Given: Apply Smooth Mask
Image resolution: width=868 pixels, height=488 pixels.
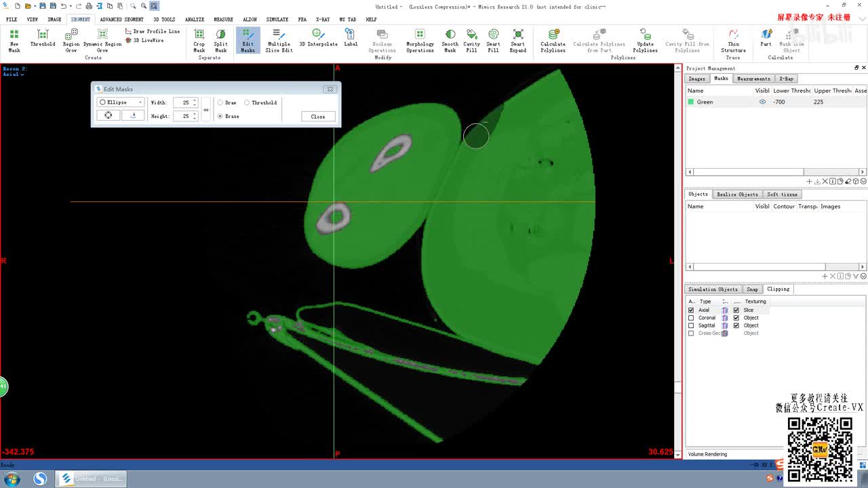Looking at the screenshot, I should click(450, 41).
